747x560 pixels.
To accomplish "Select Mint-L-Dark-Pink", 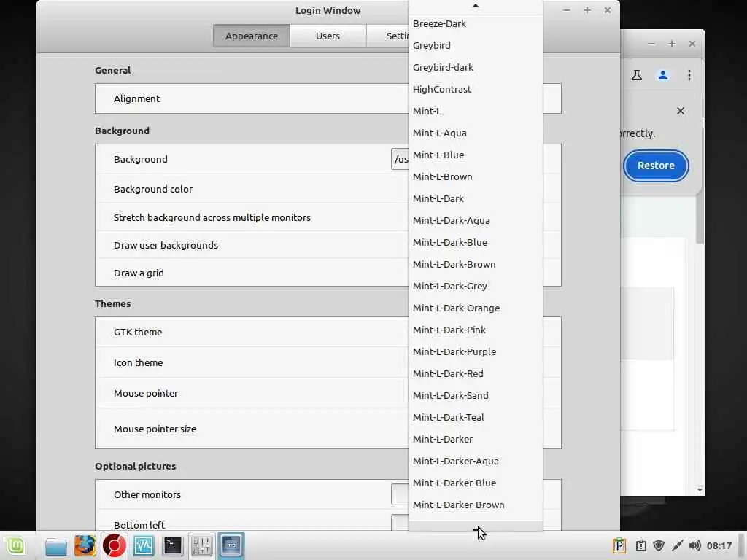I will (x=476, y=330).
